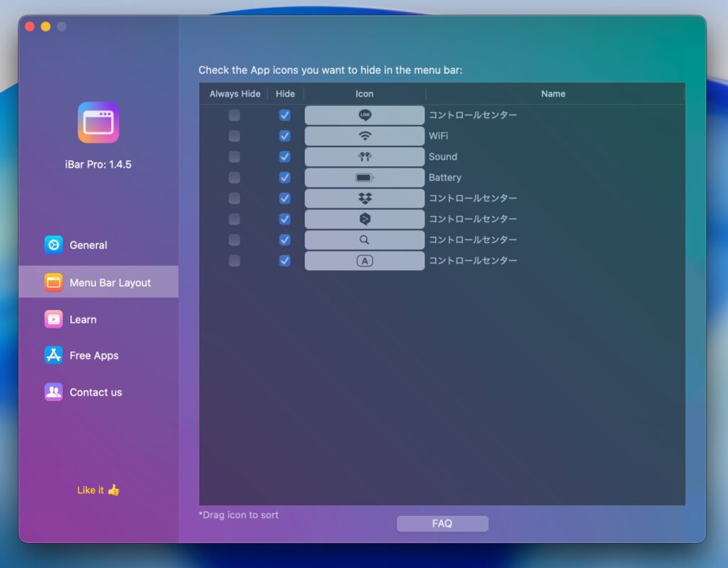
Task: Click the LINE app icon row
Action: [x=365, y=115]
